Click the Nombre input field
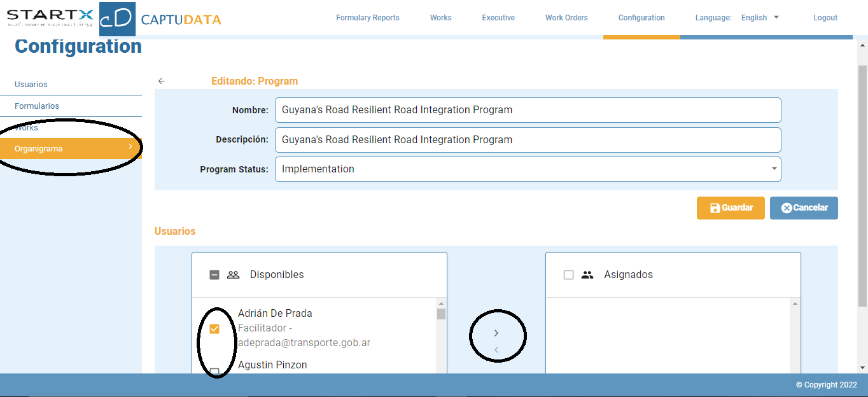This screenshot has height=397, width=868. pos(528,110)
